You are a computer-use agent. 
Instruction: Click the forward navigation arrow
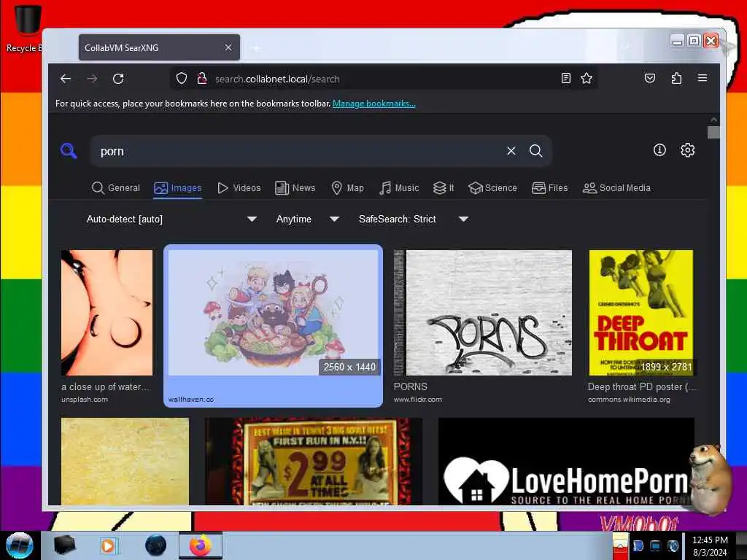click(92, 79)
